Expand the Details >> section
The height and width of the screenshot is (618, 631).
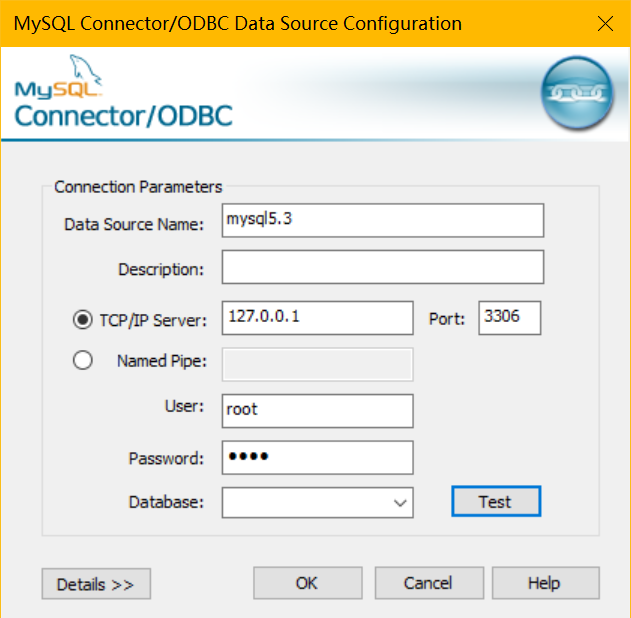tap(96, 584)
